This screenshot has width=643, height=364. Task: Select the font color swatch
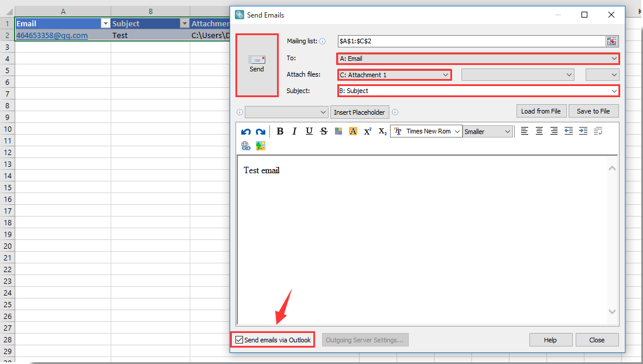(353, 131)
